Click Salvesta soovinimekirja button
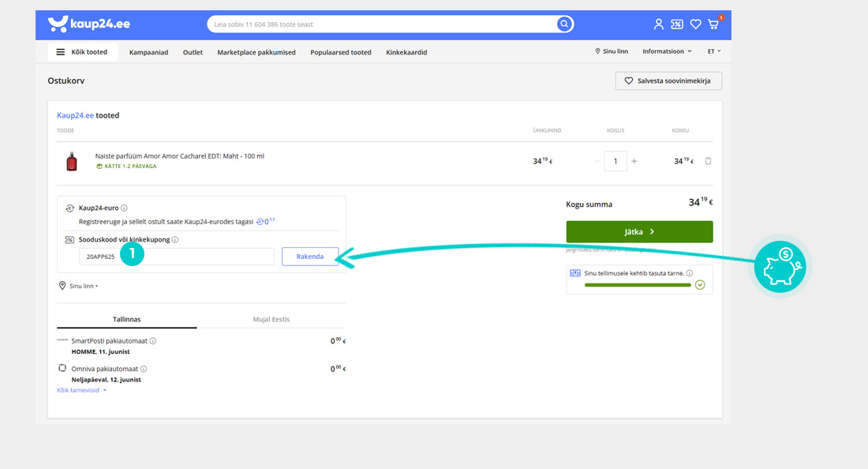Viewport: 868px width, 469px height. [668, 81]
